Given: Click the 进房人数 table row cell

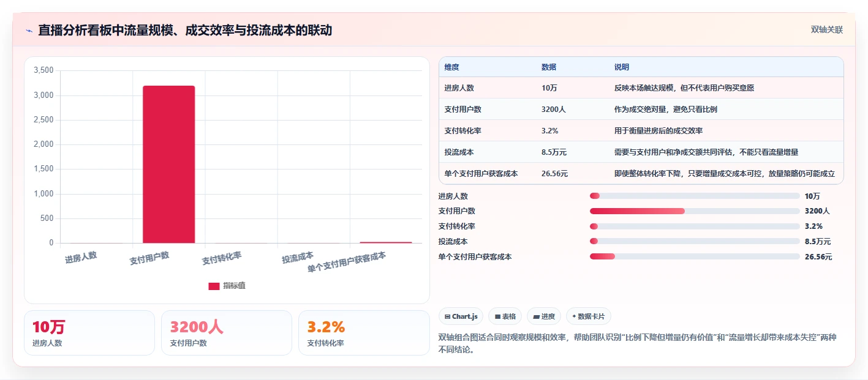Looking at the screenshot, I should click(x=459, y=88).
